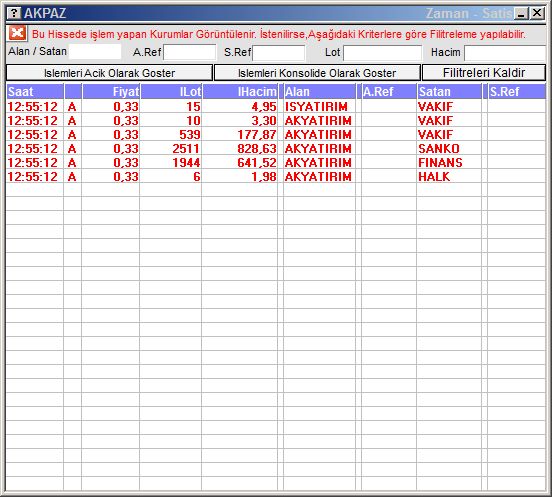Click seller FINANS cell
The width and height of the screenshot is (552, 497).
pos(440,163)
